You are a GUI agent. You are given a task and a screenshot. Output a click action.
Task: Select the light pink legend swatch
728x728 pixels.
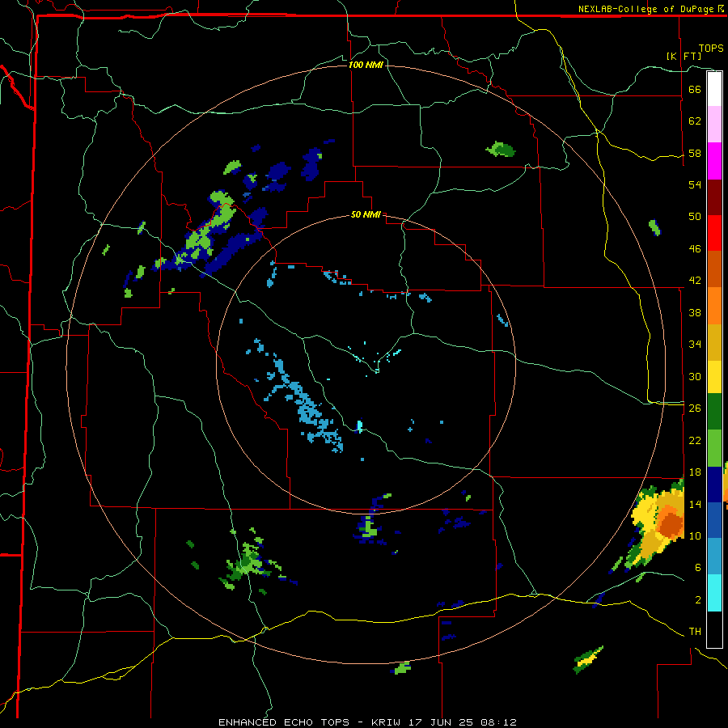[714, 125]
